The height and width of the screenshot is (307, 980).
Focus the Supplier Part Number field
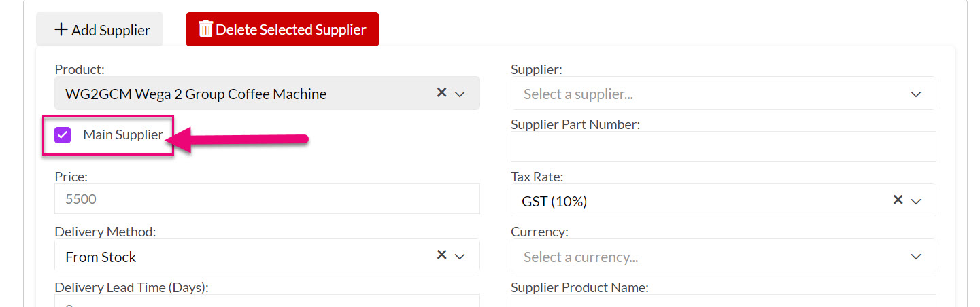pyautogui.click(x=723, y=147)
